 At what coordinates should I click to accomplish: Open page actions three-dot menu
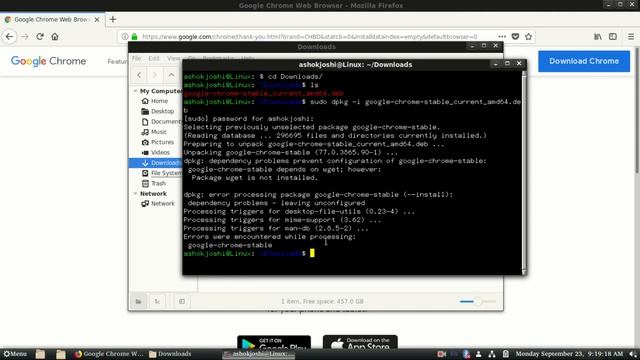(x=502, y=37)
